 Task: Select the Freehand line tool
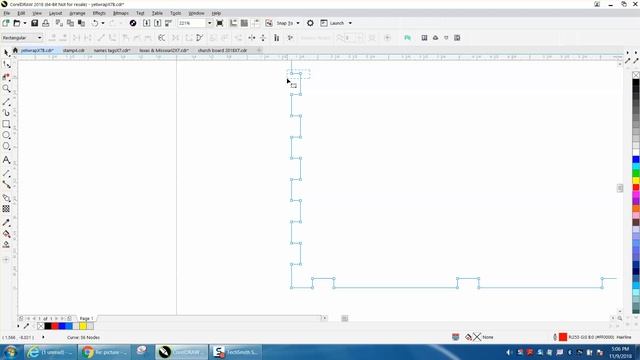pos(6,101)
